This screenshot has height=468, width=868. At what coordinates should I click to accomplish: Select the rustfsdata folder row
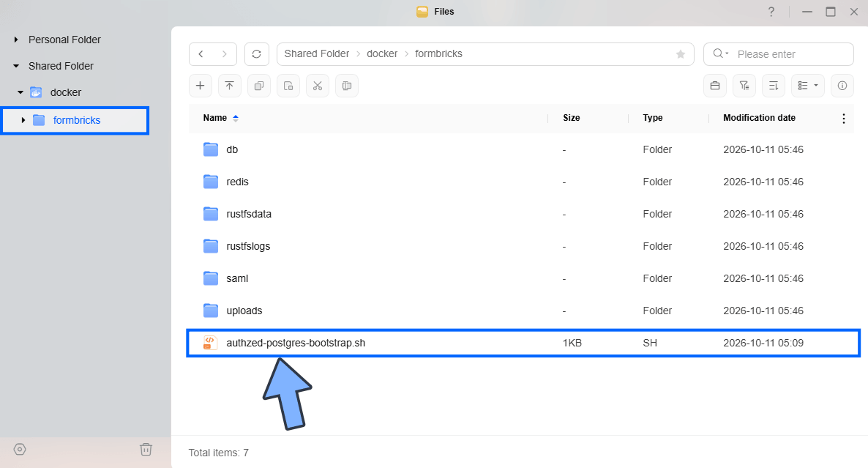(521, 214)
